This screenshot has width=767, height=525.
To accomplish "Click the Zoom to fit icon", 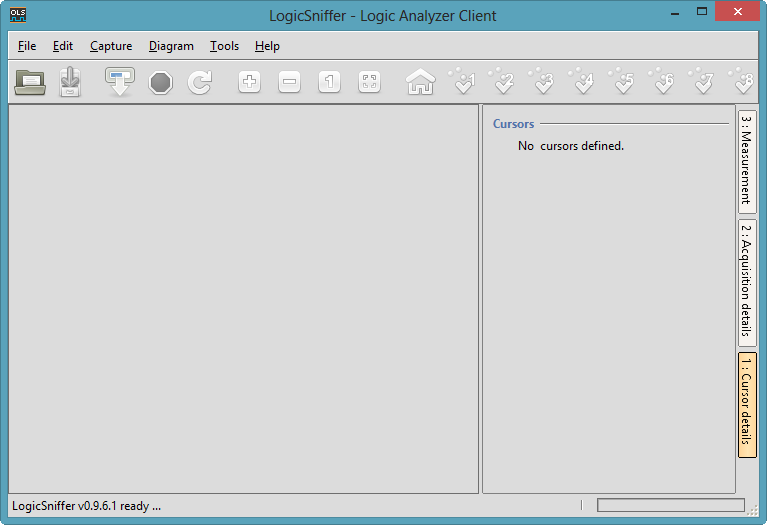I will point(369,82).
